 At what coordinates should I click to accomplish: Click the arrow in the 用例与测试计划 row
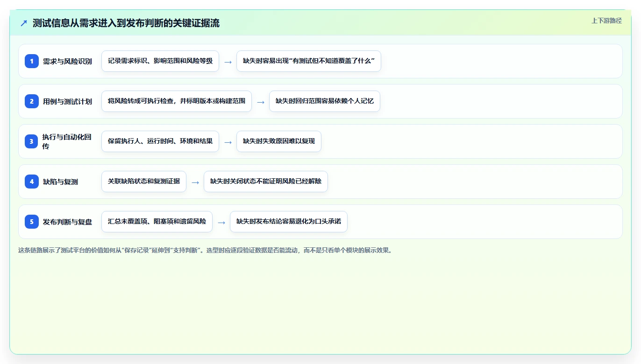(x=261, y=102)
